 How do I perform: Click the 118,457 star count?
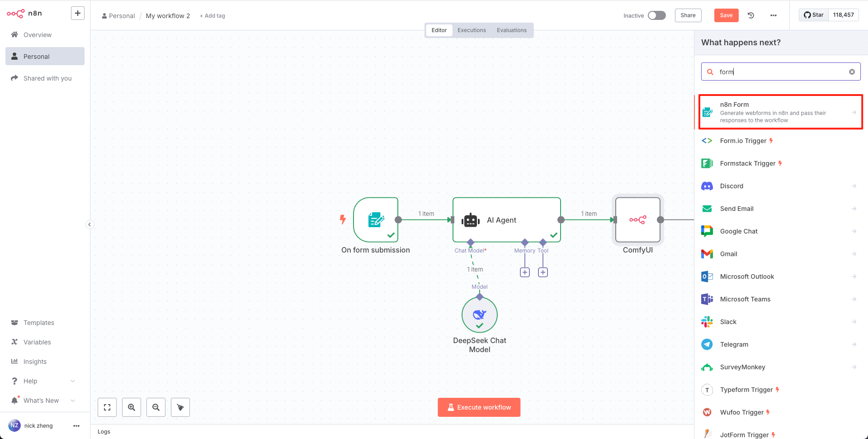(844, 15)
